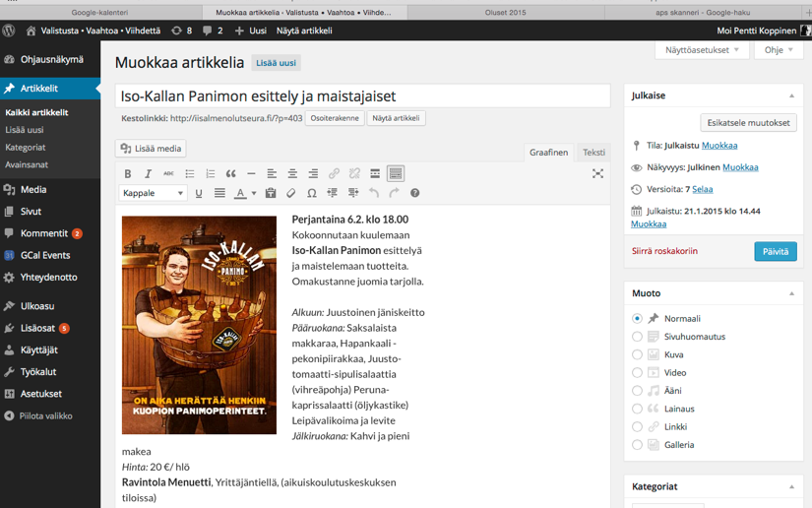812x508 pixels.
Task: Open keyboard shortcuts help icon
Action: click(x=414, y=193)
